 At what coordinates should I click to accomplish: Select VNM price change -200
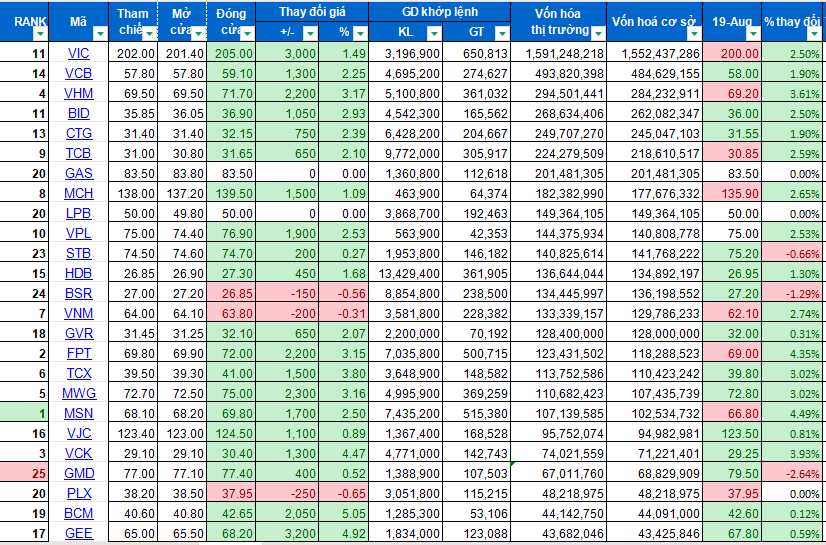click(287, 314)
